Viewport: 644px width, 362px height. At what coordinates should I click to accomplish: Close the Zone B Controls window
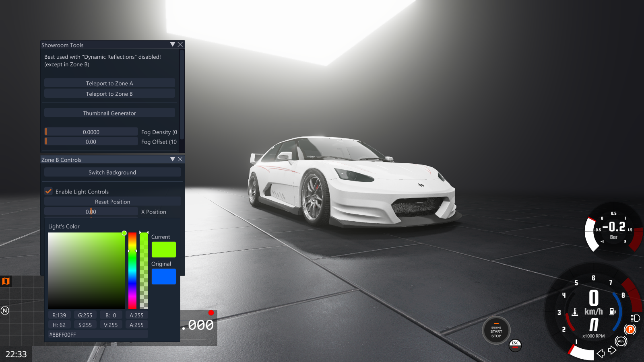[180, 159]
